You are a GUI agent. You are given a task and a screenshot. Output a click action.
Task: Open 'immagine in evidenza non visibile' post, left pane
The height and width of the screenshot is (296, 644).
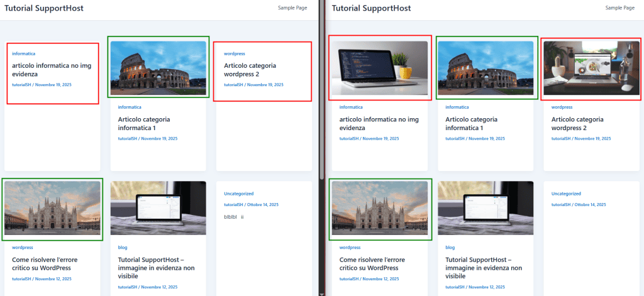tap(156, 268)
